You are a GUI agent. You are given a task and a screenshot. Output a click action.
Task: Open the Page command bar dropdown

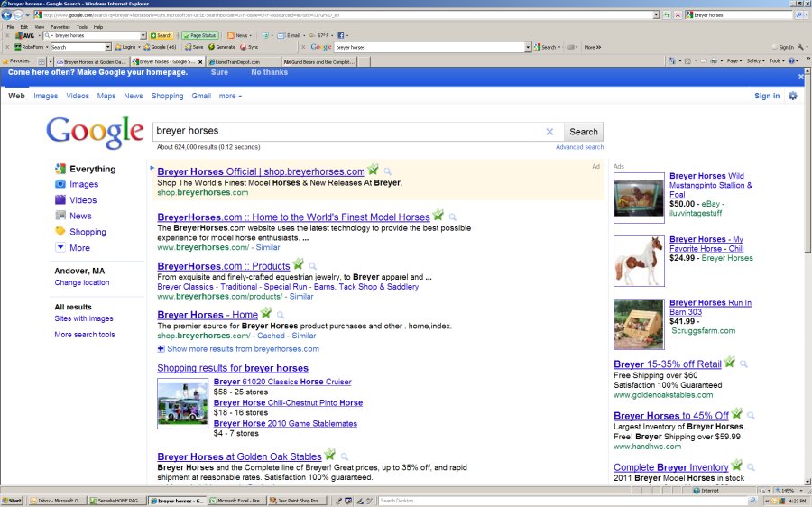click(733, 61)
